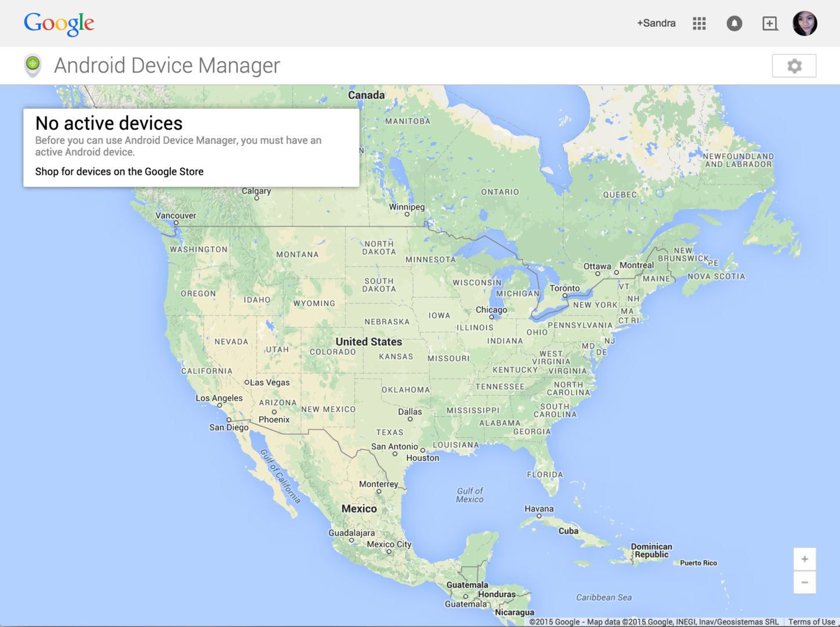The image size is (840, 627).
Task: Click the United States map label
Action: [369, 341]
